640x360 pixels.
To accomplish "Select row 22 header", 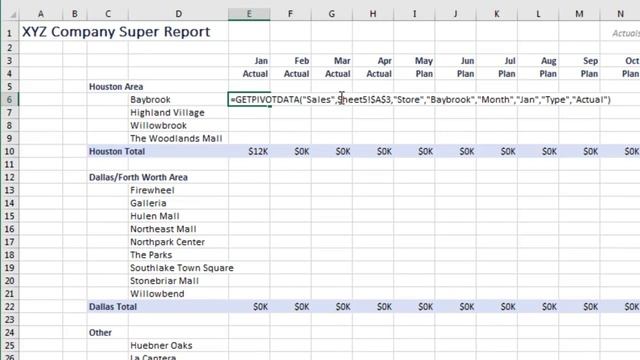I will pos(9,307).
